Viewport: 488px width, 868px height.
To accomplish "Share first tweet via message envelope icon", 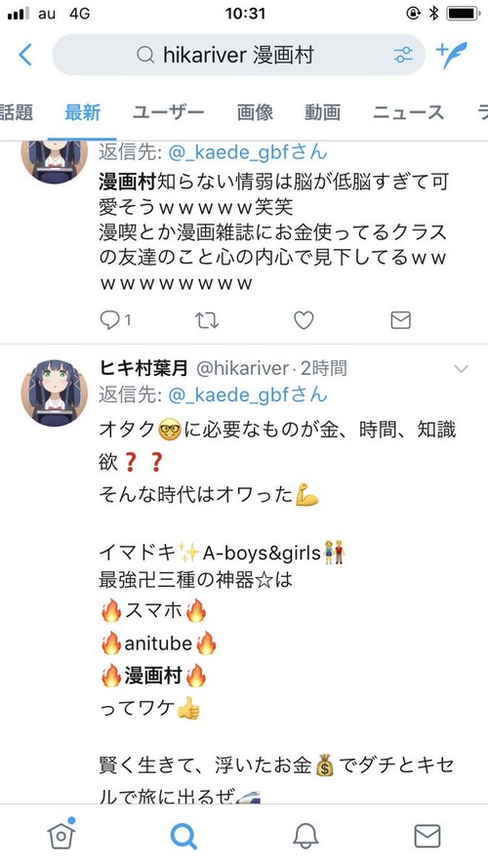I will [400, 320].
